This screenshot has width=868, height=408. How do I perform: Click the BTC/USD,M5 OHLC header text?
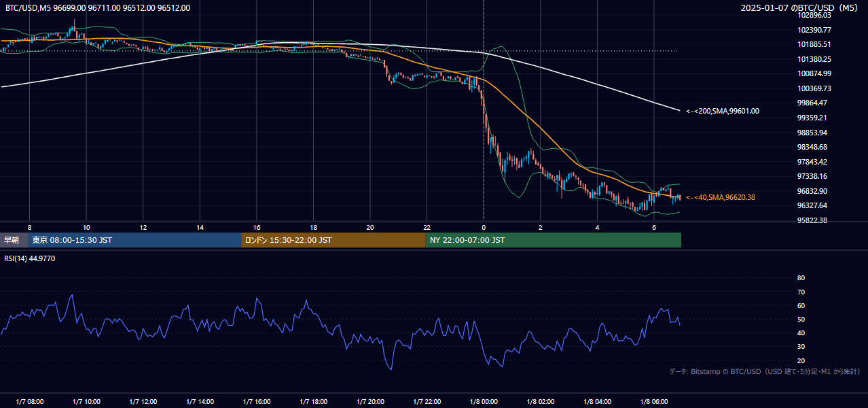click(98, 8)
